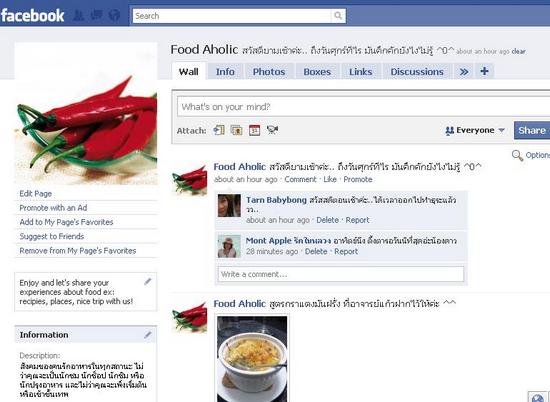
Task: Attach a link using the first attach icon
Action: pos(219,130)
